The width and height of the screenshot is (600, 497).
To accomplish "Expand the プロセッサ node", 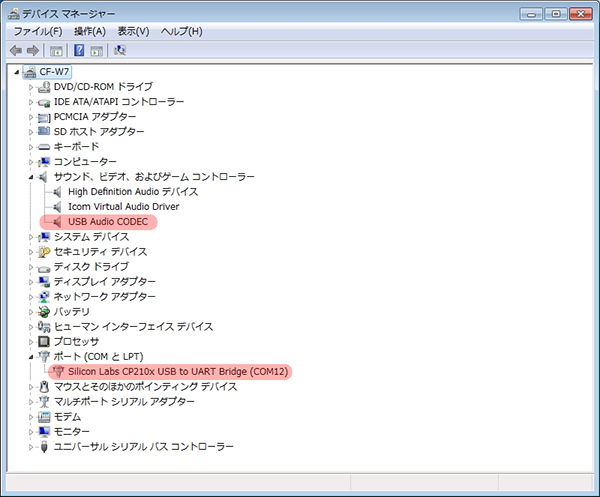I will pos(31,342).
